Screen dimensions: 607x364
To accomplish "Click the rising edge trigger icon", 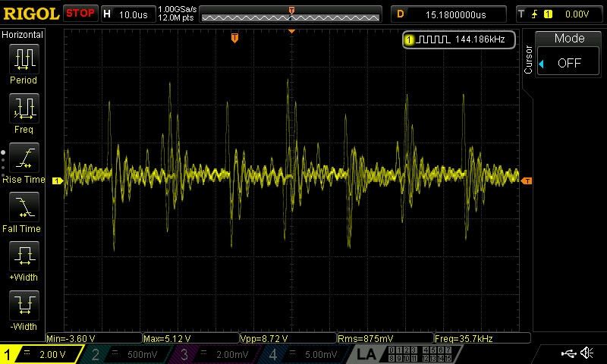I will 535,14.
